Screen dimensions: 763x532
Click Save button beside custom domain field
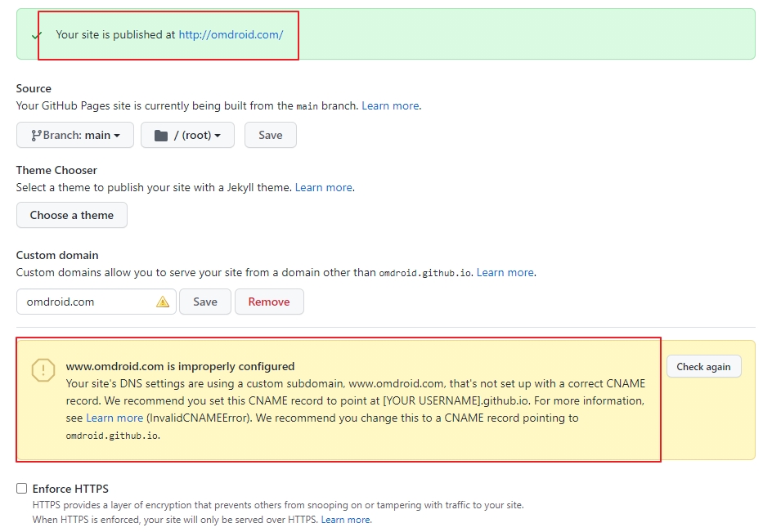click(205, 302)
